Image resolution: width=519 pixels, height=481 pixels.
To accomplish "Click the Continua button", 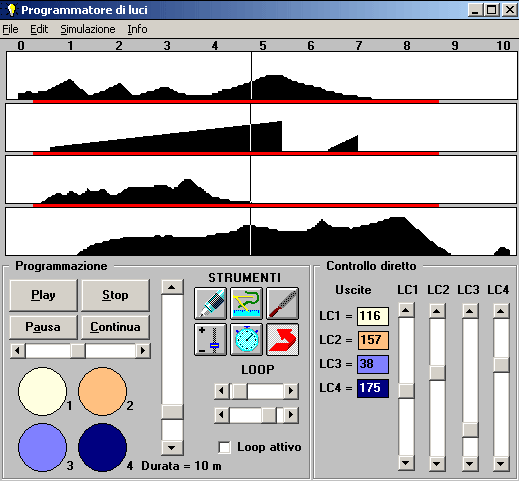I will click(115, 327).
